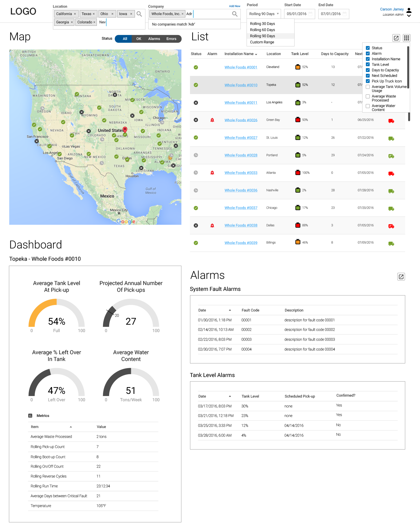Sort System Fault Alarms by Date
The height and width of the screenshot is (531, 420).
[230, 310]
